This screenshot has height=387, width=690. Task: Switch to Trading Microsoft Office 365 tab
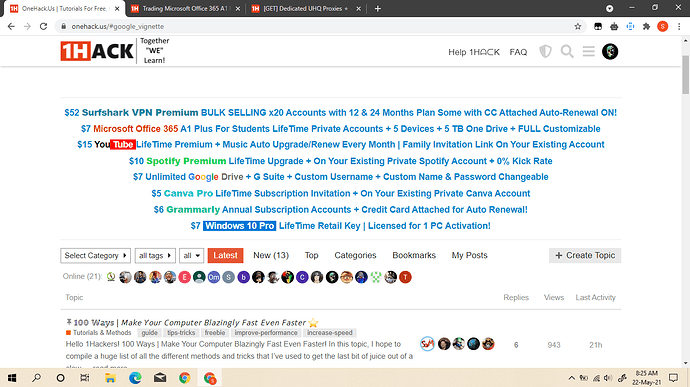[185, 8]
